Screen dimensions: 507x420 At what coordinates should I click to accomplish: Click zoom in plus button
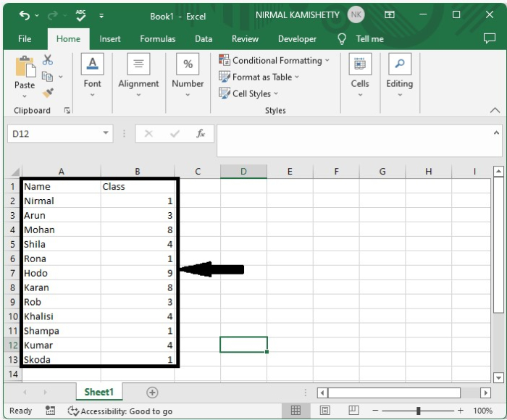tap(461, 411)
